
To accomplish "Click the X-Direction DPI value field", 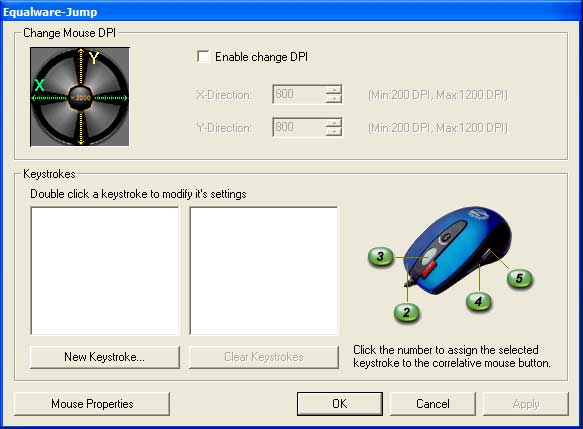I will click(299, 94).
